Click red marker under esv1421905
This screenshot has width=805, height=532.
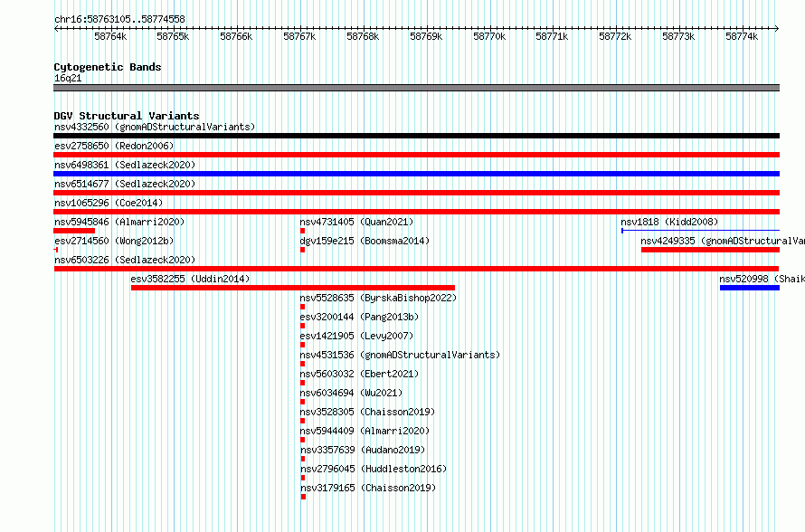click(x=302, y=345)
